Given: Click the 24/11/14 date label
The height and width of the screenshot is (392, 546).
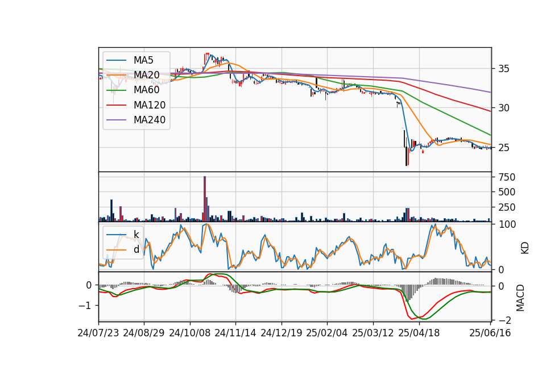Looking at the screenshot, I should click(x=235, y=333).
